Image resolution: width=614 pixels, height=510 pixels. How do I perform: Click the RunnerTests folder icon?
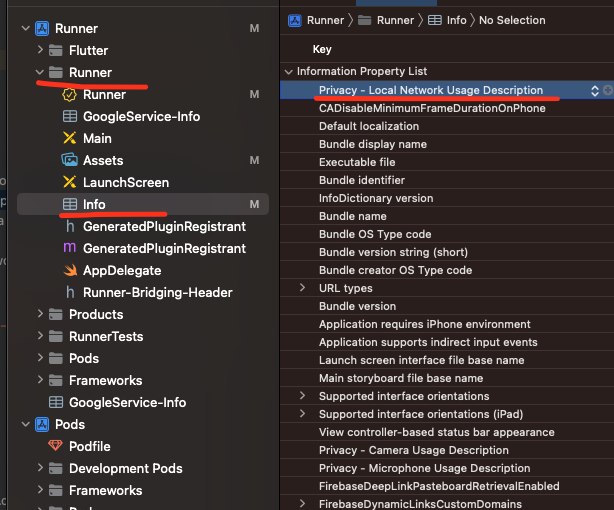[56, 336]
